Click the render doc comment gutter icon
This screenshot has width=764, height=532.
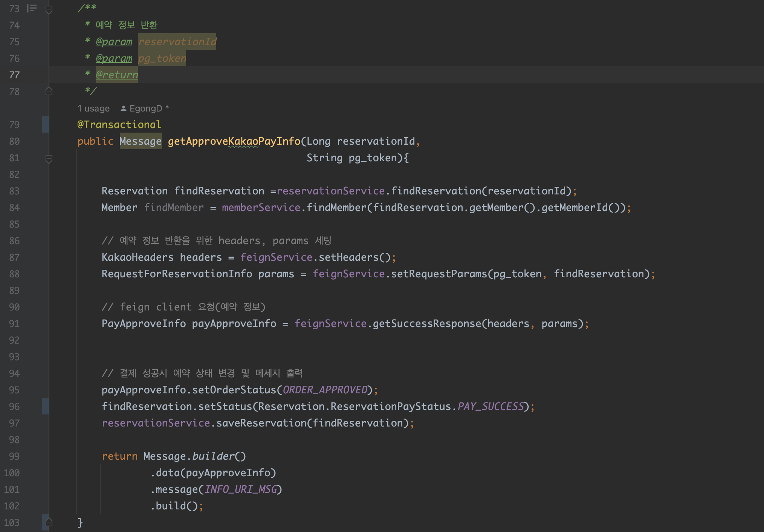click(x=32, y=8)
